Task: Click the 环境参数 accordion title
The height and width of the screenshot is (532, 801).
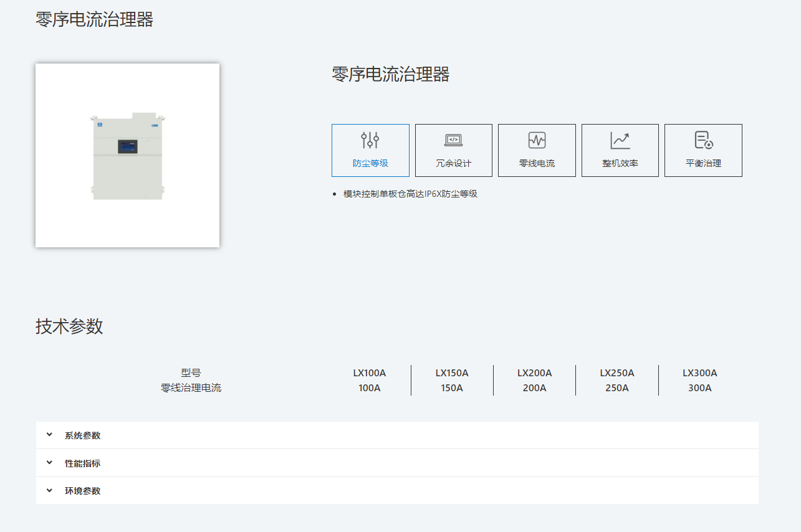Action: coord(82,491)
